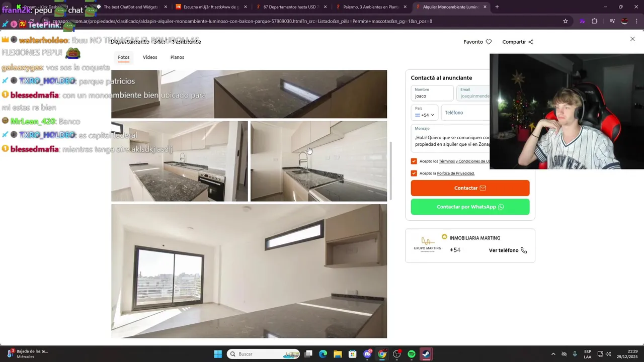Switch to the Planos tab
The height and width of the screenshot is (362, 644).
point(177,57)
